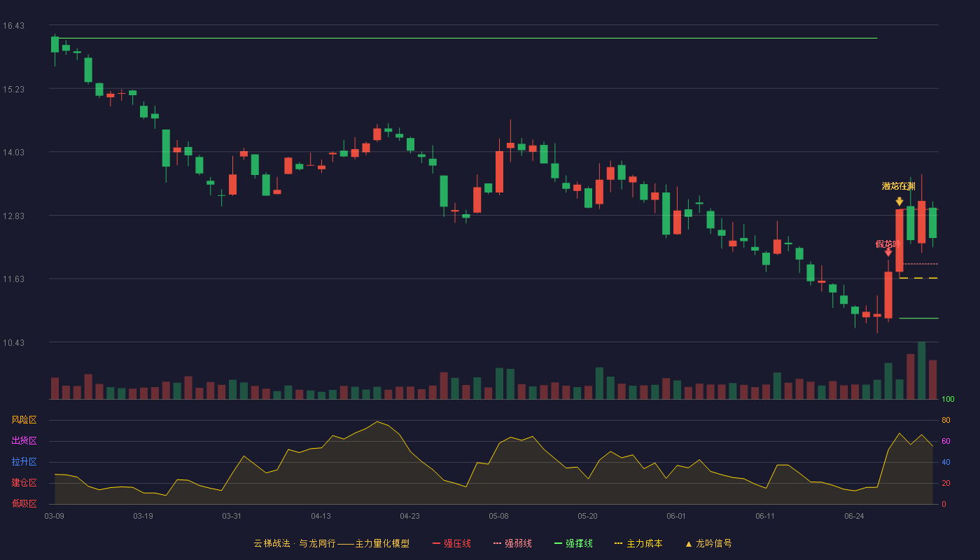Click the 14.03 price axis label
Screen dimensions: 980x560
(x=13, y=153)
